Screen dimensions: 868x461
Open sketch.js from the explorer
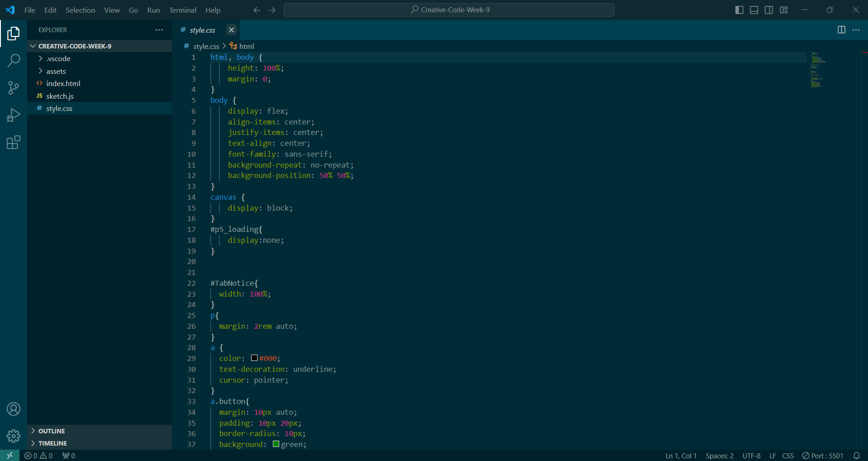[60, 96]
